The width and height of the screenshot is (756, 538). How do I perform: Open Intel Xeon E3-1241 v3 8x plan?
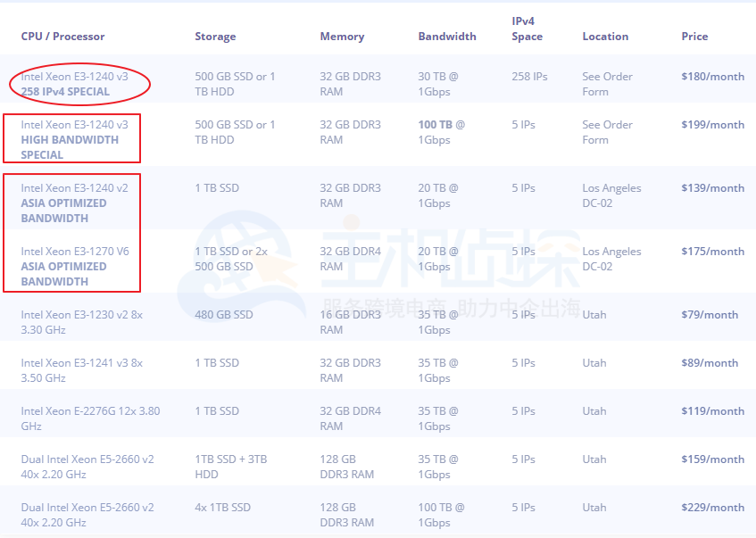pyautogui.click(x=81, y=370)
